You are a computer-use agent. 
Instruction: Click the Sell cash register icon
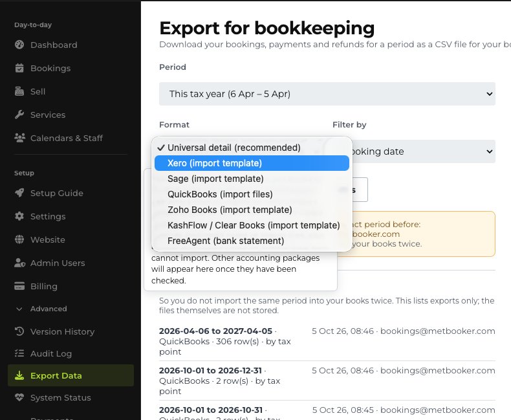click(19, 91)
